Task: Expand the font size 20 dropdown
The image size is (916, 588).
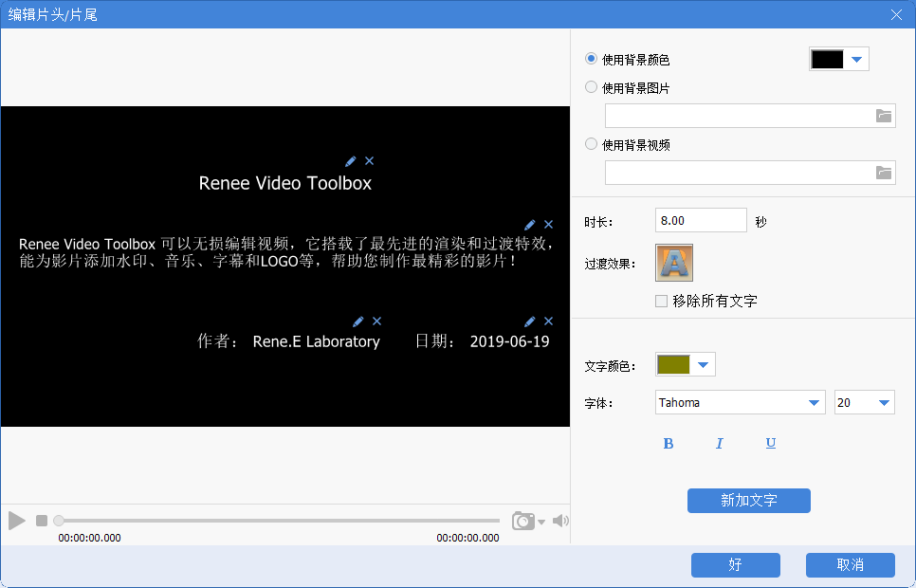Action: (884, 403)
